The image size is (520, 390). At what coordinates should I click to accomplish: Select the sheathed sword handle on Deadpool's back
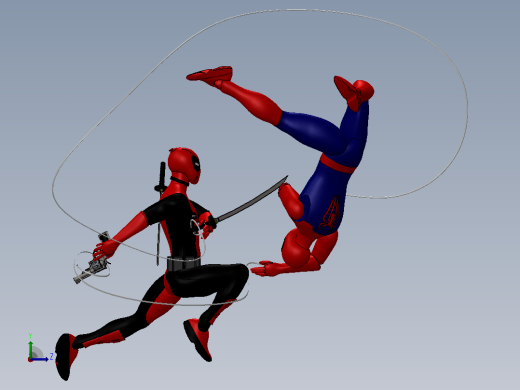[162, 176]
